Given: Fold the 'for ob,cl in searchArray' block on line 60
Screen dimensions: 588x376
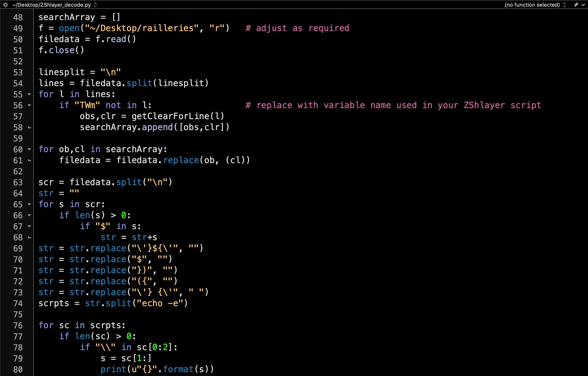Looking at the screenshot, I should click(29, 149).
